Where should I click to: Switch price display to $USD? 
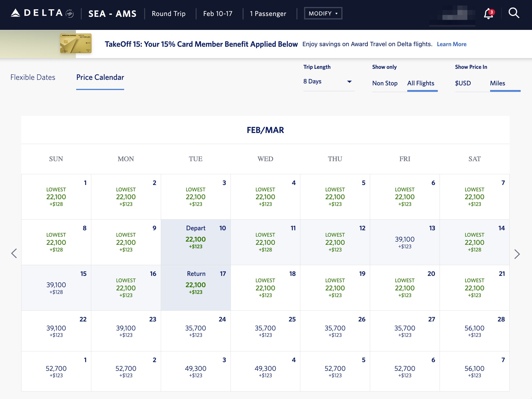click(x=463, y=83)
